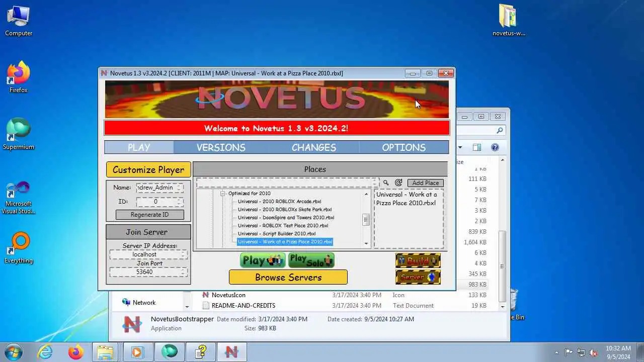This screenshot has width=644, height=362.
Task: Click the Server button
Action: tap(418, 277)
